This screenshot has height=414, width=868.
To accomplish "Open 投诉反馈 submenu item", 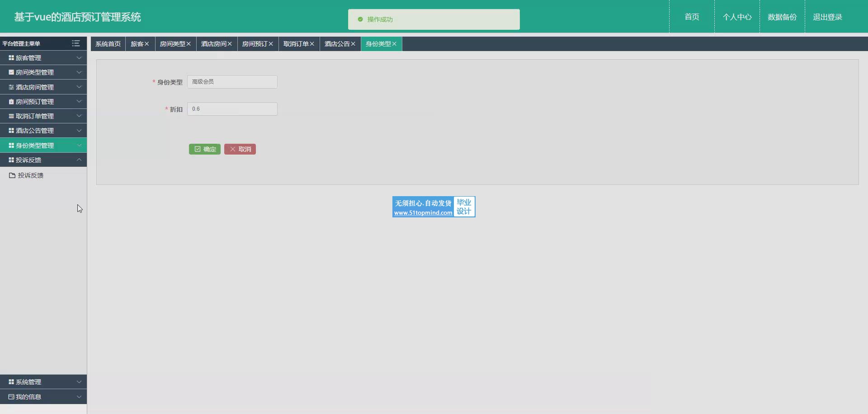I will (43, 175).
